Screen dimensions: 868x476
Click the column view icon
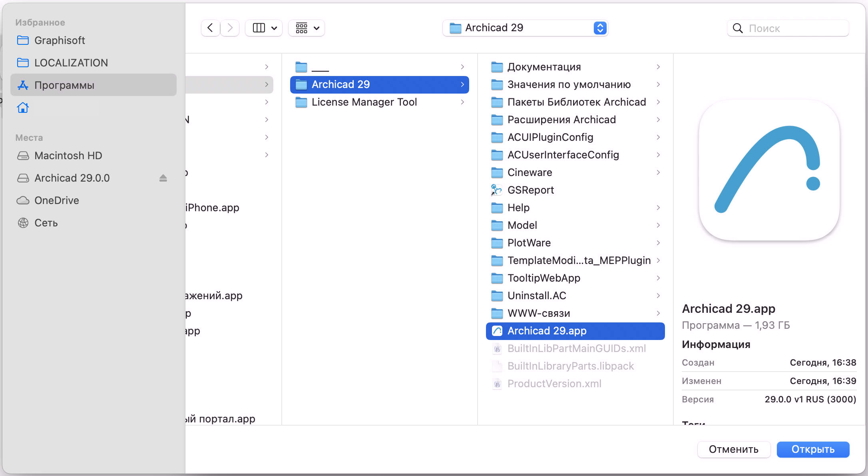[259, 28]
